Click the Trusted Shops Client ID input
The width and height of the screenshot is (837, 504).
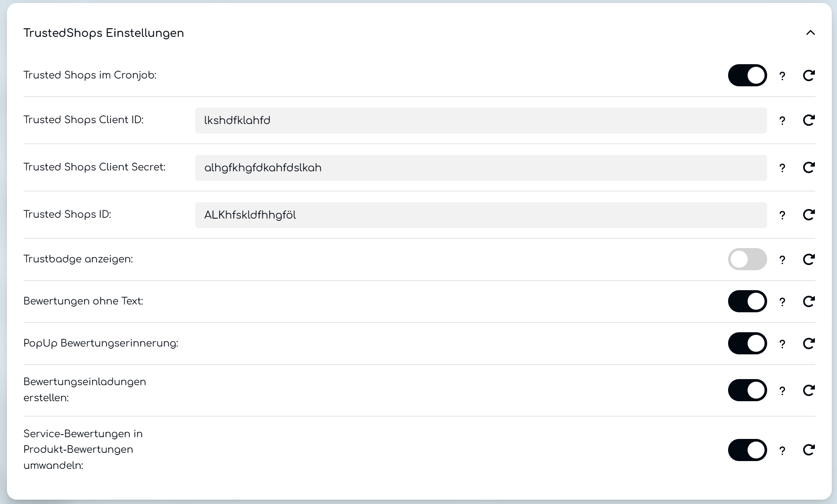point(480,121)
